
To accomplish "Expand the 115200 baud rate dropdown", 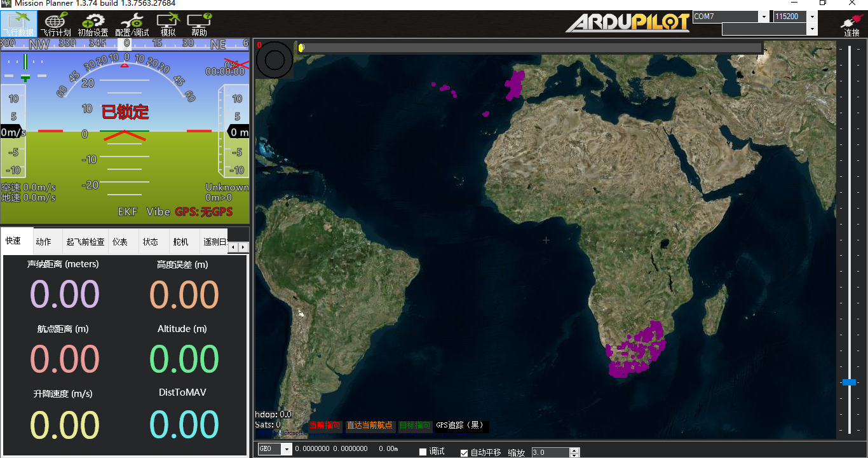I will 811,17.
